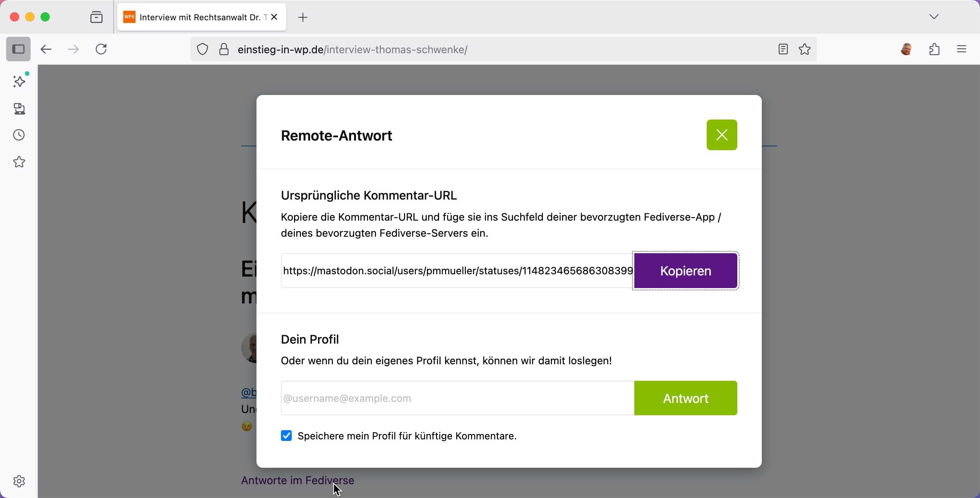Open the history clock sidebar icon
The height and width of the screenshot is (498, 980).
click(x=19, y=135)
